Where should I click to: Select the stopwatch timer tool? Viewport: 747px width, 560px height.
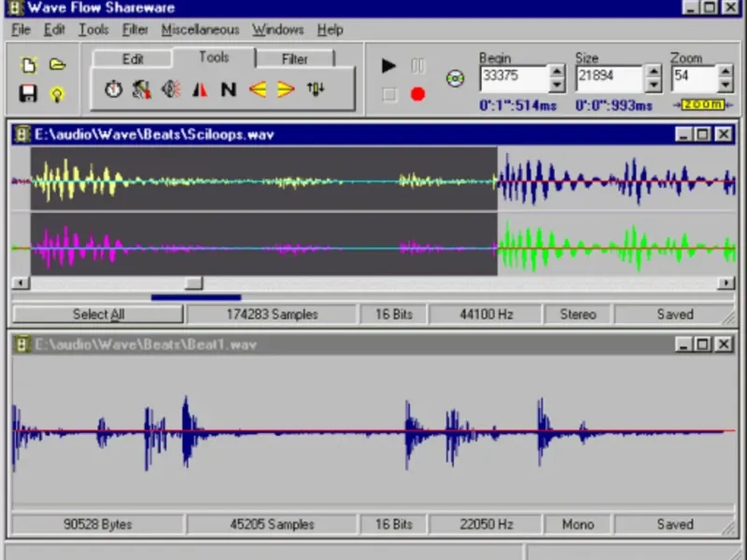tap(113, 90)
